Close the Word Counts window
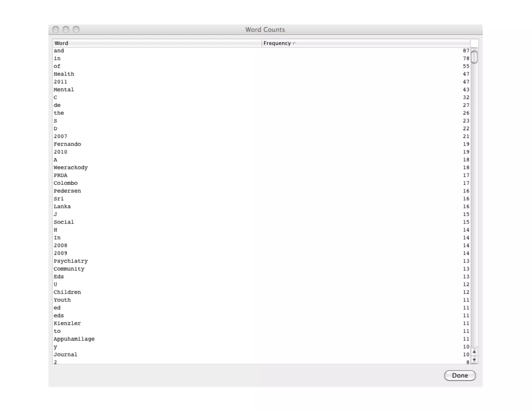This screenshot has width=532, height=411. [56, 30]
